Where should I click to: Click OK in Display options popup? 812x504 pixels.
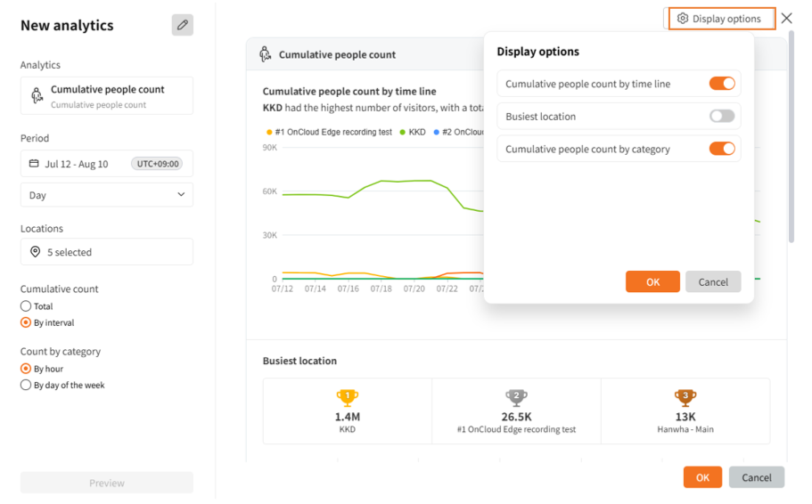[x=652, y=281]
